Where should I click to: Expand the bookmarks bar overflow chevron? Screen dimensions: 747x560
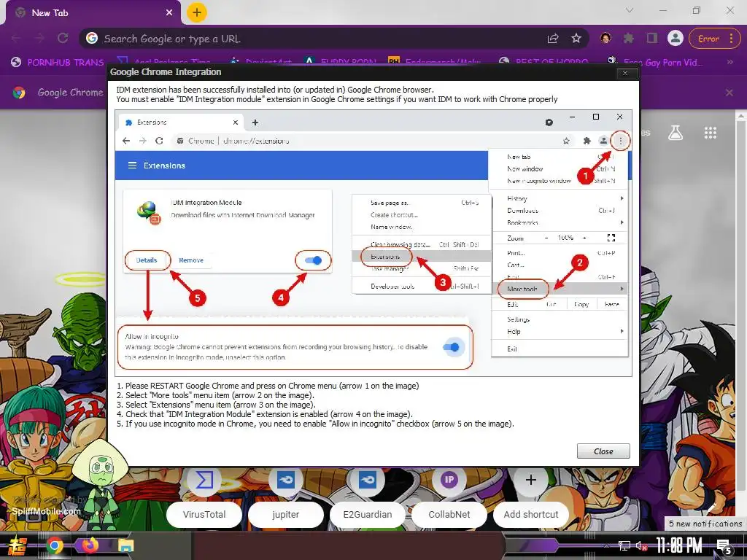[729, 62]
